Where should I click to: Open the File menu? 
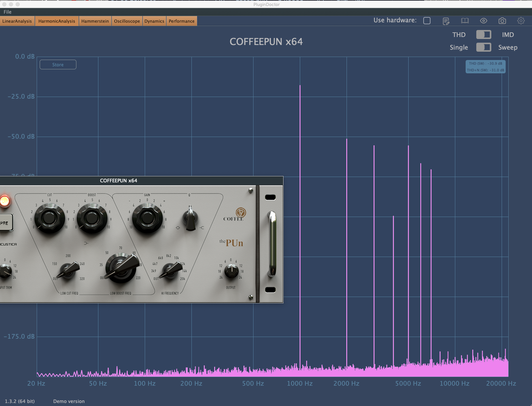pos(7,12)
